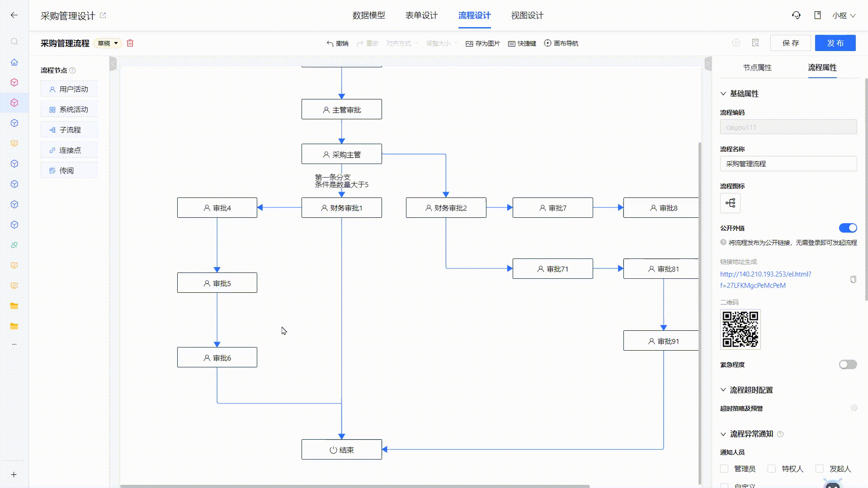Open 快捷键 shortcuts list

tap(522, 43)
